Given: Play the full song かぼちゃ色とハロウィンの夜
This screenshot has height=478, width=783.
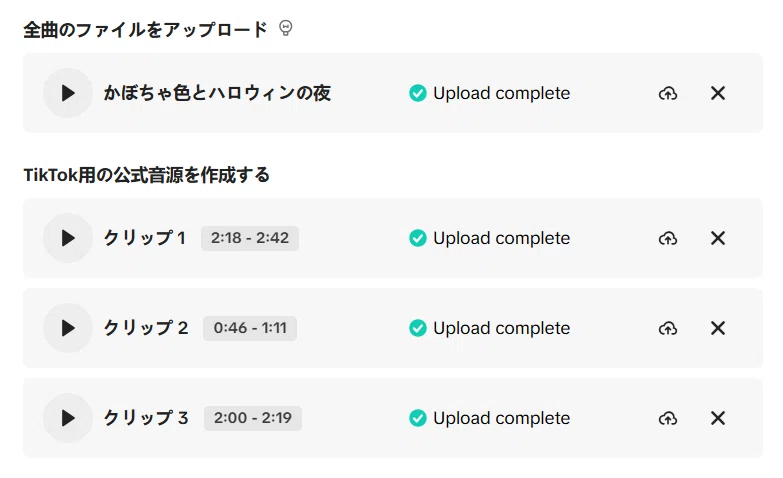Looking at the screenshot, I should 68,93.
